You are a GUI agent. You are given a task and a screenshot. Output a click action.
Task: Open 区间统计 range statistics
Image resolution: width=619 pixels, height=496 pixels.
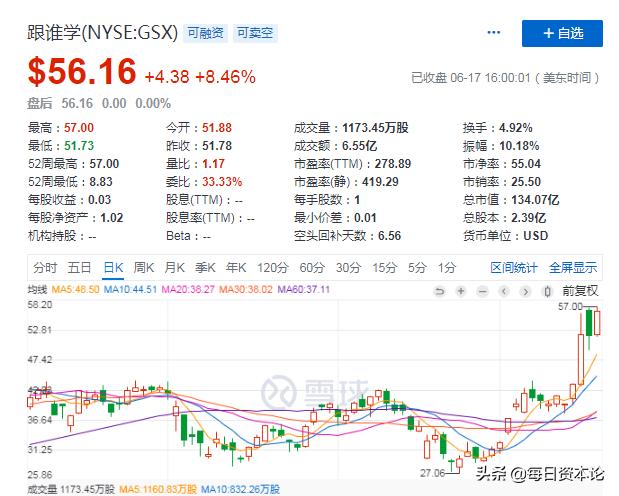[514, 268]
